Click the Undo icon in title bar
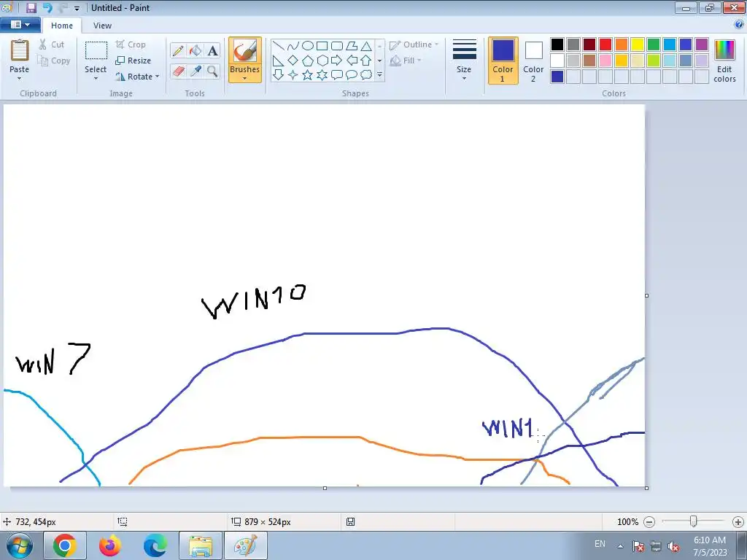 (47, 7)
